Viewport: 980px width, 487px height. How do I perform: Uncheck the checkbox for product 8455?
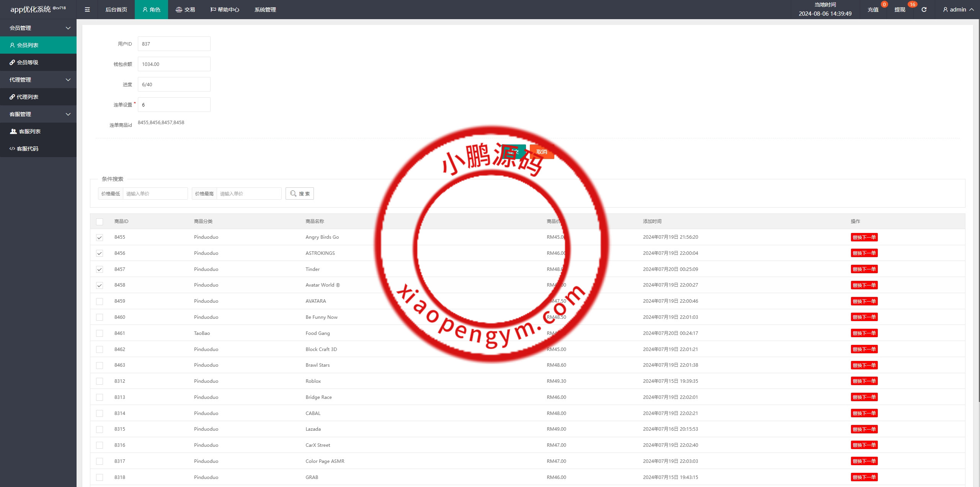(x=100, y=238)
